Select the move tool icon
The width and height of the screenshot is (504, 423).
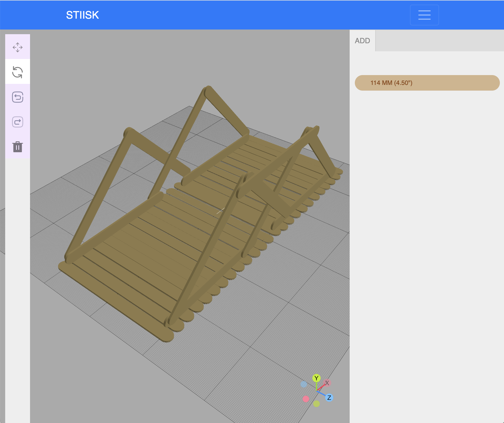point(18,47)
